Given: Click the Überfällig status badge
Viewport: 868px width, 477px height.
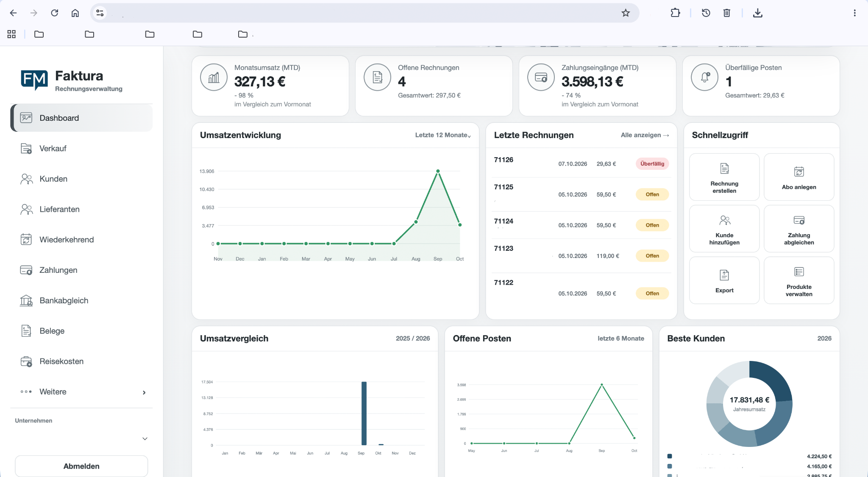Looking at the screenshot, I should coord(652,164).
